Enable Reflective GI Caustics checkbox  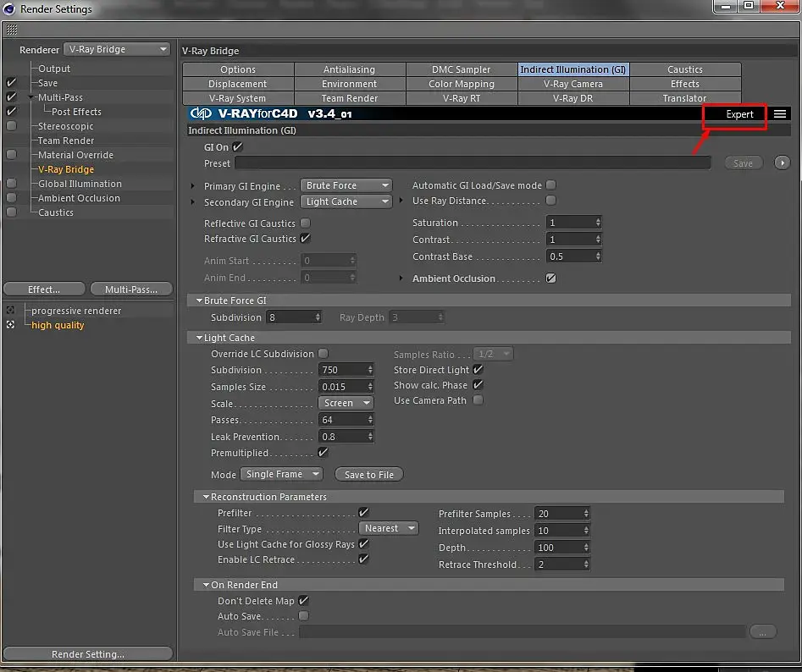point(306,223)
